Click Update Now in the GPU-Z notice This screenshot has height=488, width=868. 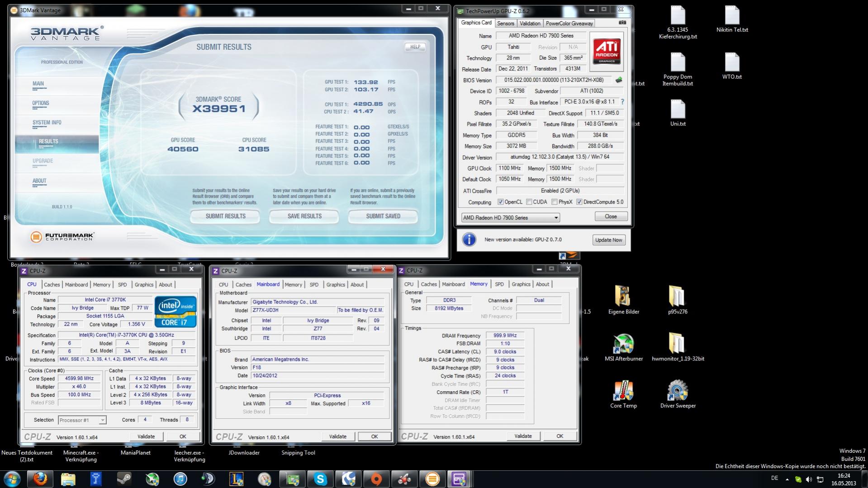609,240
